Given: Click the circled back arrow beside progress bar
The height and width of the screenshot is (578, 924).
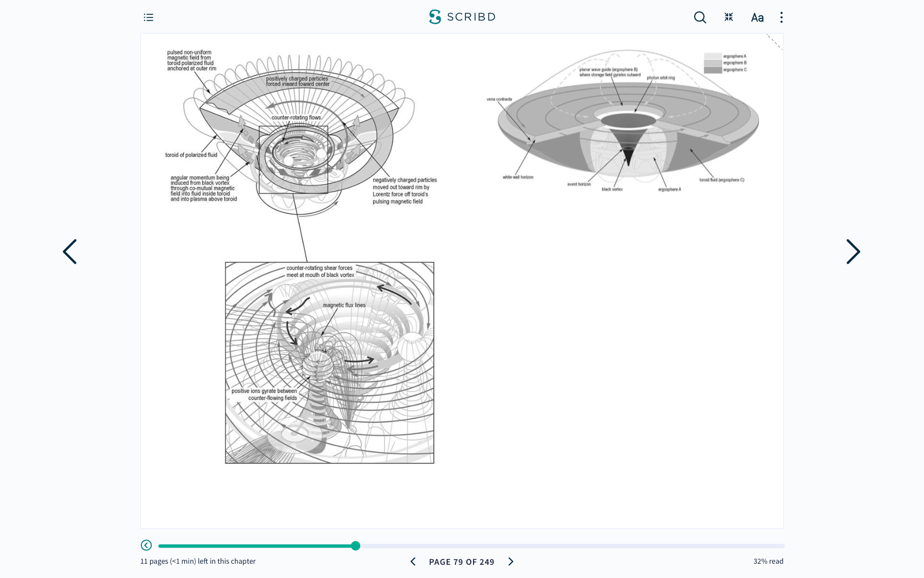Looking at the screenshot, I should pyautogui.click(x=146, y=545).
